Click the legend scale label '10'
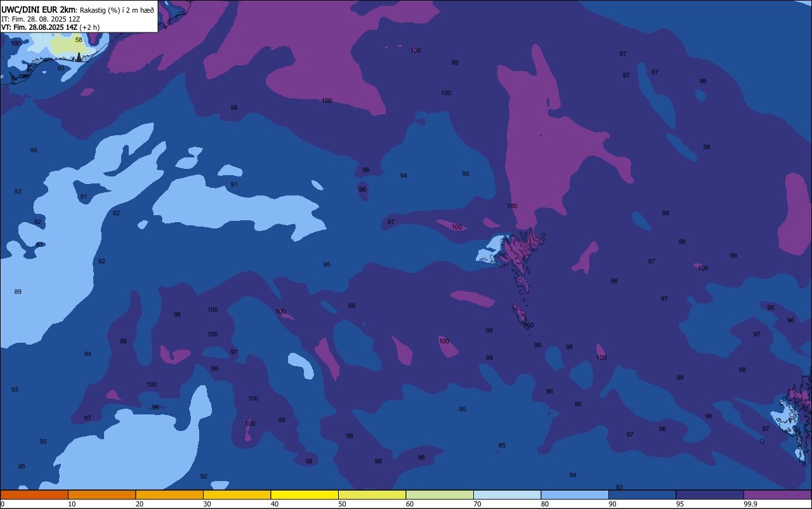812x509 pixels. (72, 504)
